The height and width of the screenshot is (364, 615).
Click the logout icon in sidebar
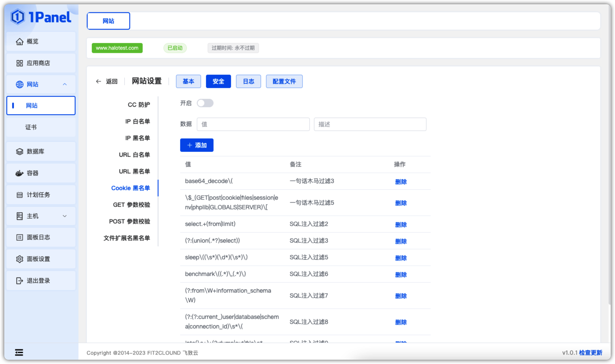pyautogui.click(x=20, y=281)
